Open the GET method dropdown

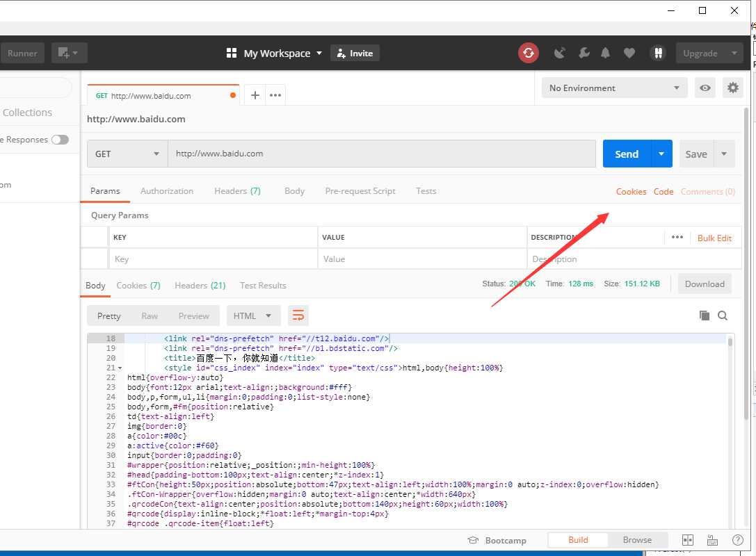click(x=127, y=154)
